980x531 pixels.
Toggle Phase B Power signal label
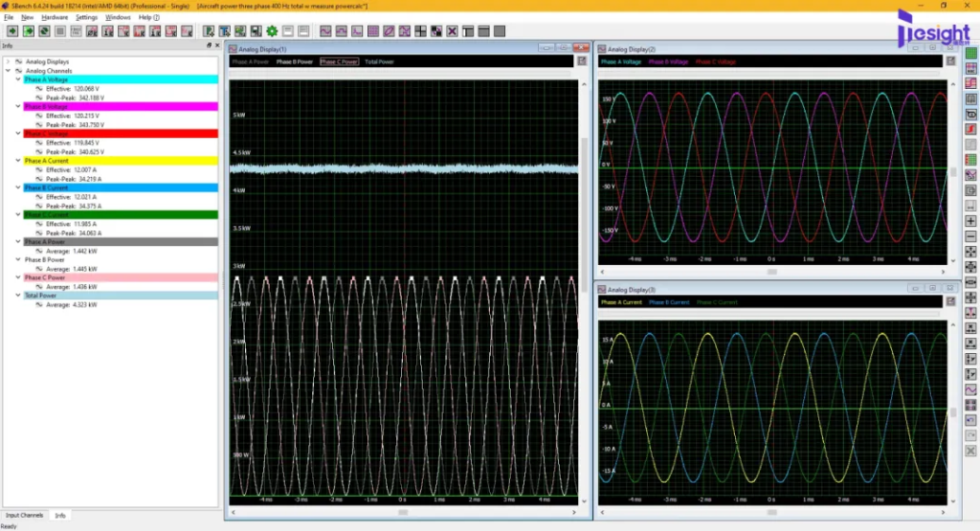point(295,62)
